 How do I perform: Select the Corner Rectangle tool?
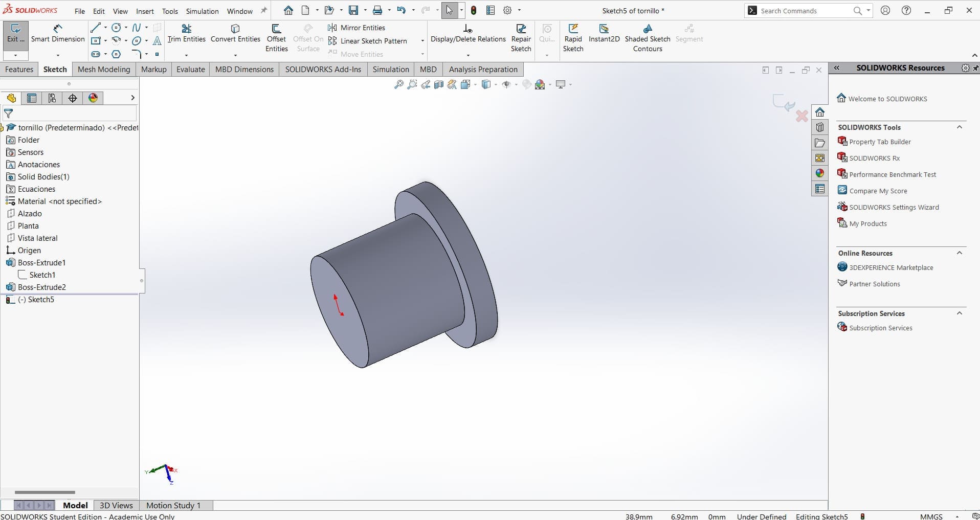96,40
